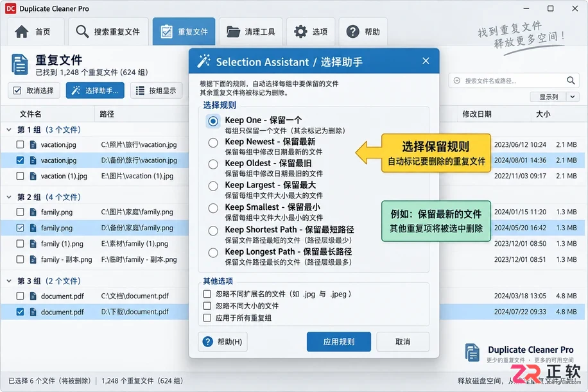Click the list icon on 按组显示
Screen dimensions: 588x392
point(140,90)
